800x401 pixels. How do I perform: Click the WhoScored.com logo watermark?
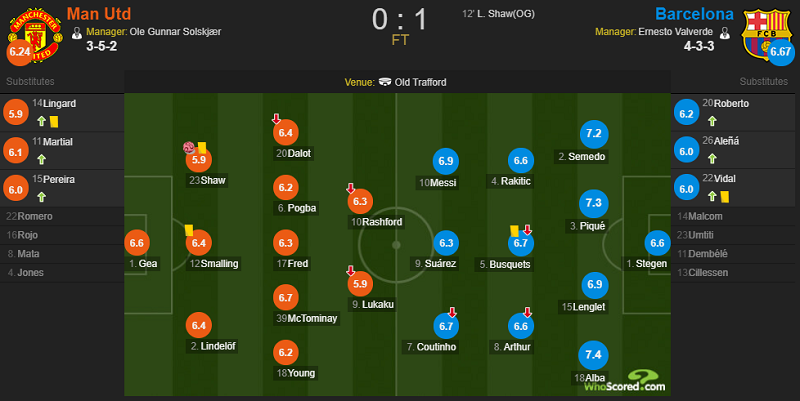[x=625, y=382]
